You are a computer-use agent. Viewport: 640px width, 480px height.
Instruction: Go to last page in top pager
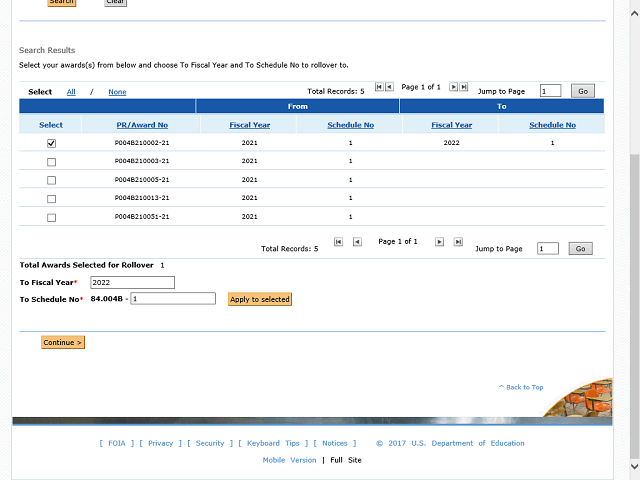463,87
